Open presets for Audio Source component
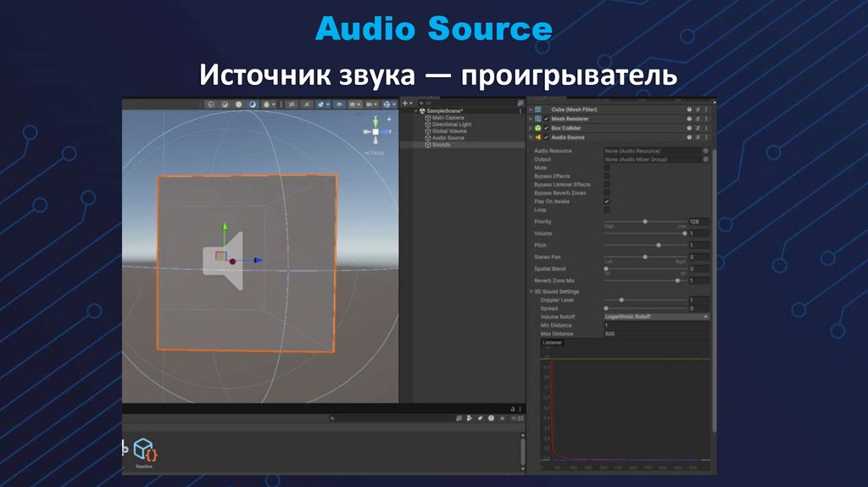The height and width of the screenshot is (487, 868). click(698, 137)
